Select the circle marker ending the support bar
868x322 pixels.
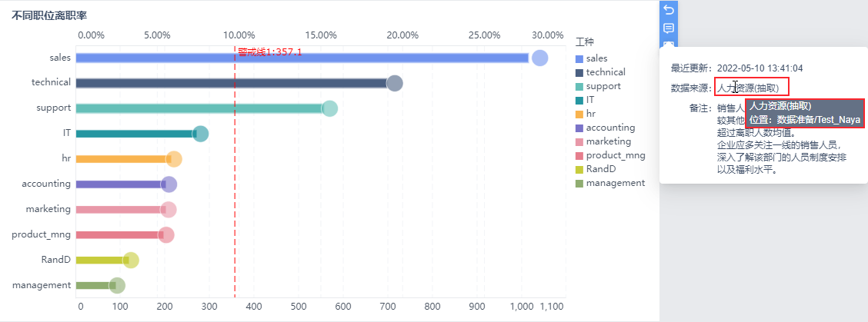coord(329,108)
